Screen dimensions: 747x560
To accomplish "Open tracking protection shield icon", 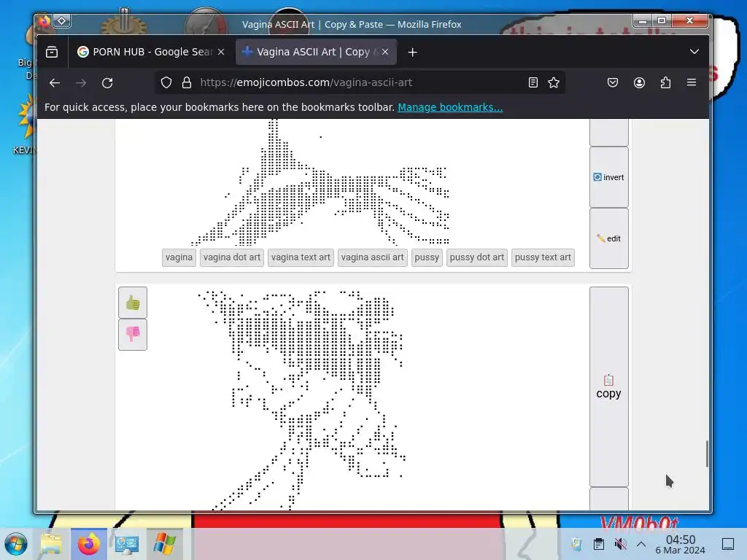I will click(x=166, y=82).
